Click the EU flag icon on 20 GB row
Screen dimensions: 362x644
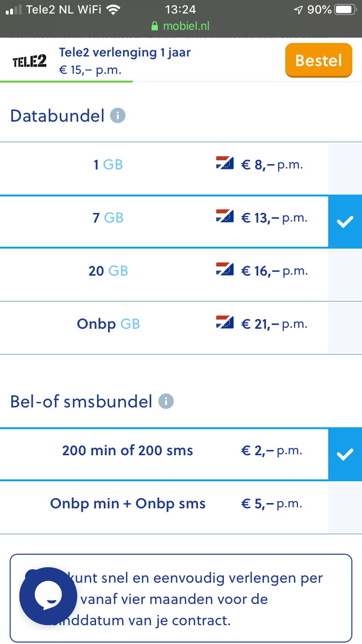[x=224, y=270]
